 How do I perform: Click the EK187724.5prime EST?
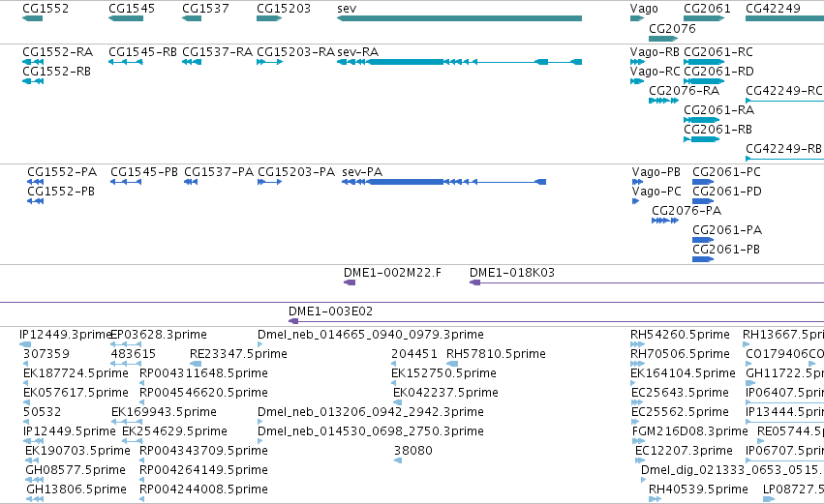tap(25, 383)
